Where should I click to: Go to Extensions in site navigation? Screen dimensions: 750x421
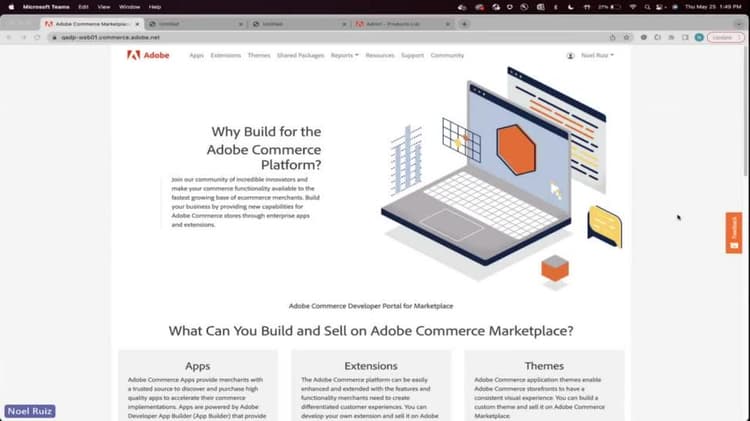225,55
